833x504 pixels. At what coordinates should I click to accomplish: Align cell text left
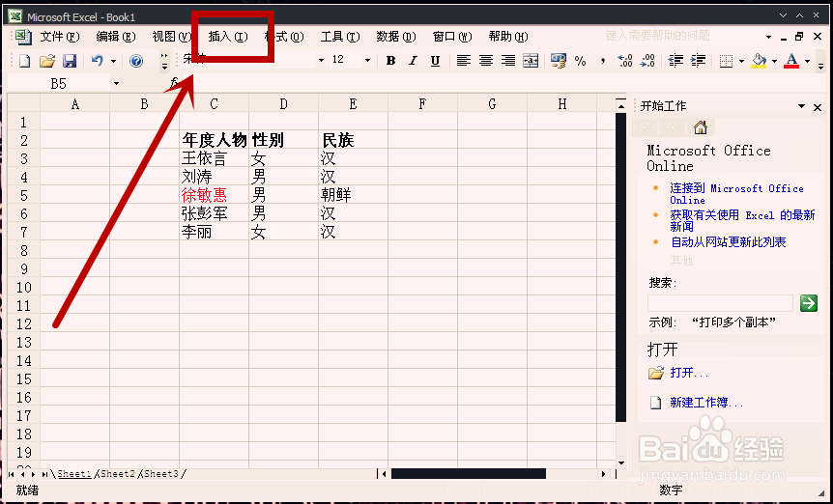[x=463, y=61]
